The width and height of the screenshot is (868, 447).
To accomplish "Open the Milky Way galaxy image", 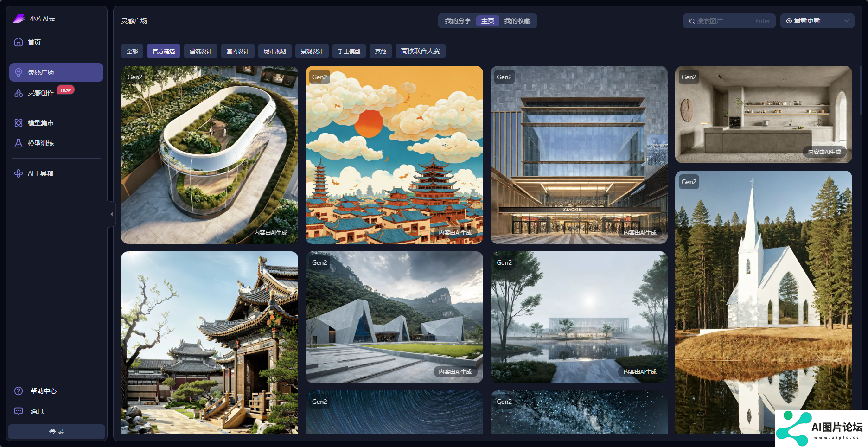I will [x=579, y=412].
